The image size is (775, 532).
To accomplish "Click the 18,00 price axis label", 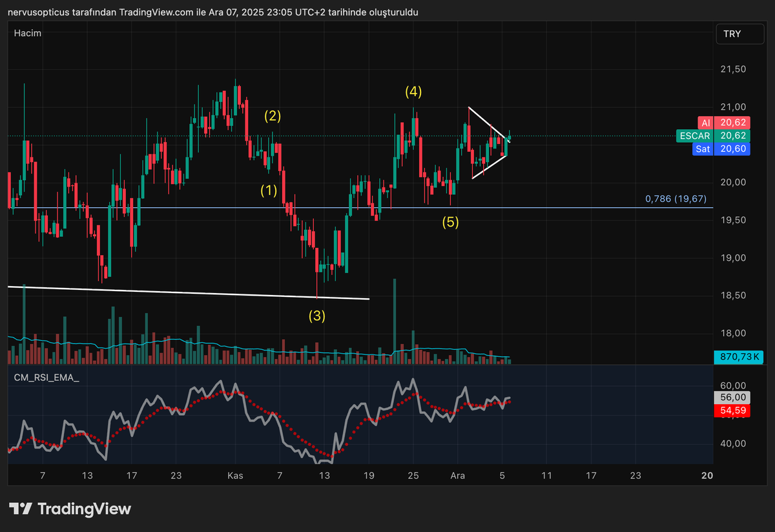I will click(733, 333).
